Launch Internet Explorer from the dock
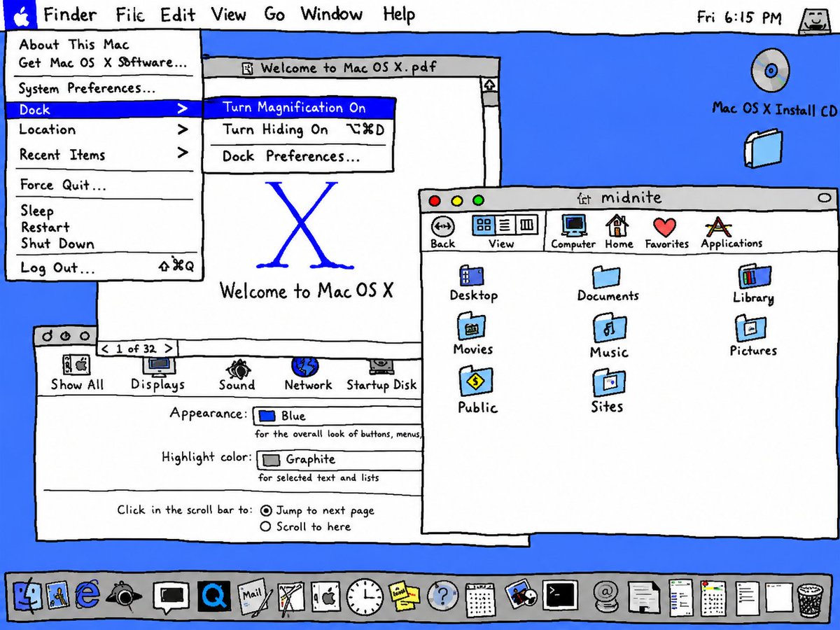 (87, 596)
